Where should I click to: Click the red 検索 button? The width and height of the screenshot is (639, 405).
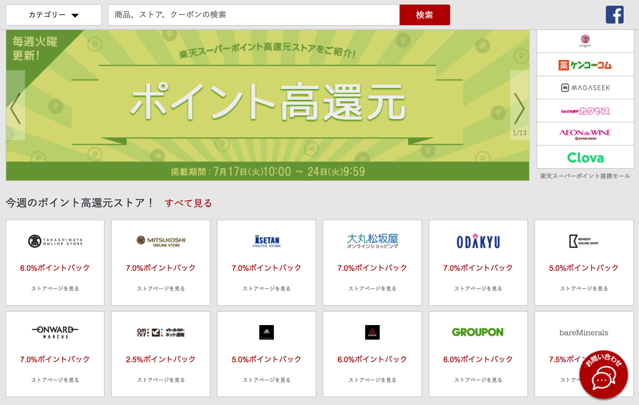[425, 15]
